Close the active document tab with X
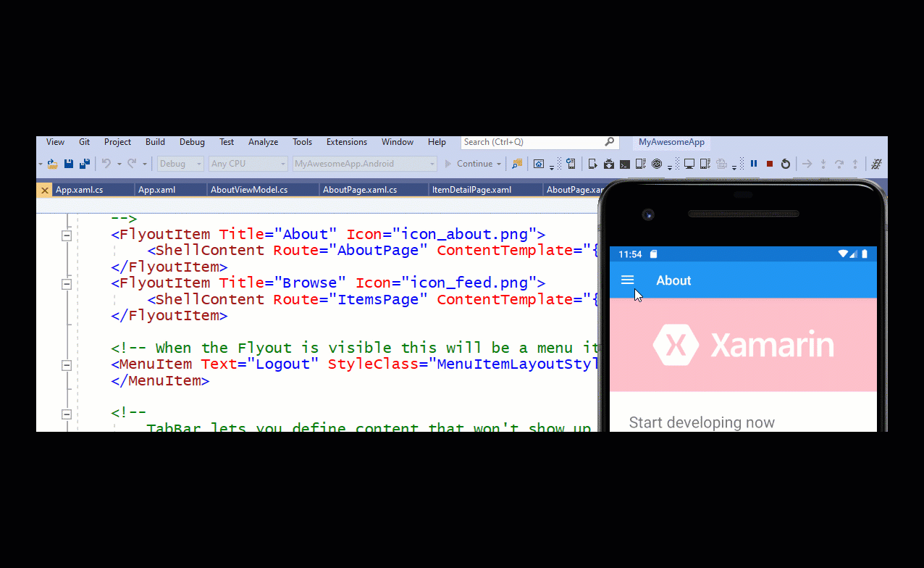This screenshot has width=924, height=568. (x=45, y=190)
